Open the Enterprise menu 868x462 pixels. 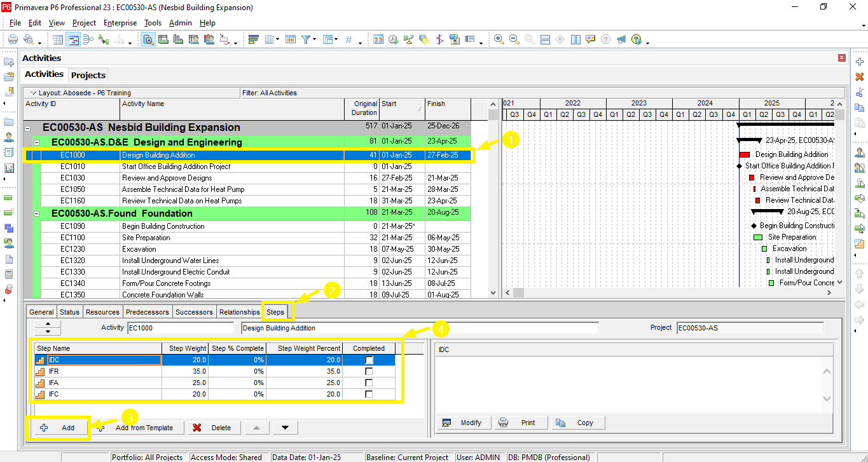click(x=120, y=23)
